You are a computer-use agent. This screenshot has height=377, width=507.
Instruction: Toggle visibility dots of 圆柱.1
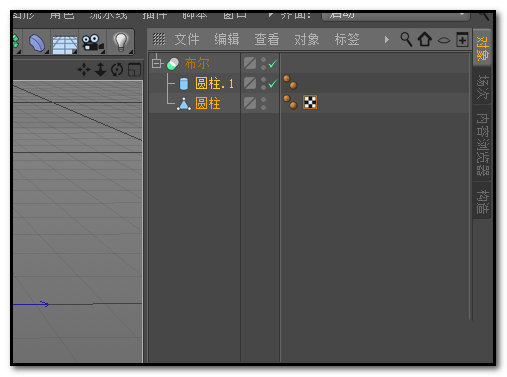point(263,83)
